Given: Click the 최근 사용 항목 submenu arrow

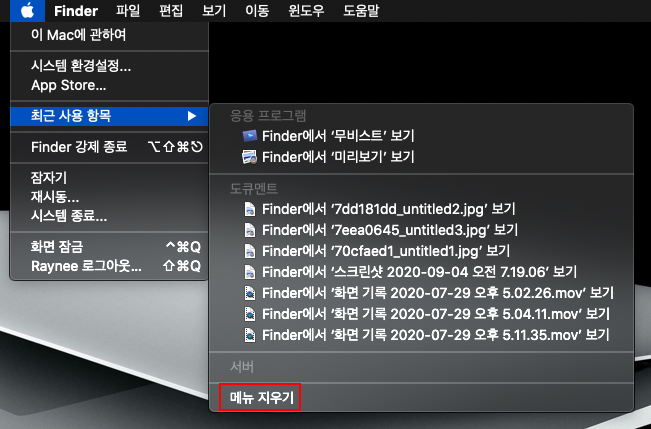Looking at the screenshot, I should (x=191, y=116).
